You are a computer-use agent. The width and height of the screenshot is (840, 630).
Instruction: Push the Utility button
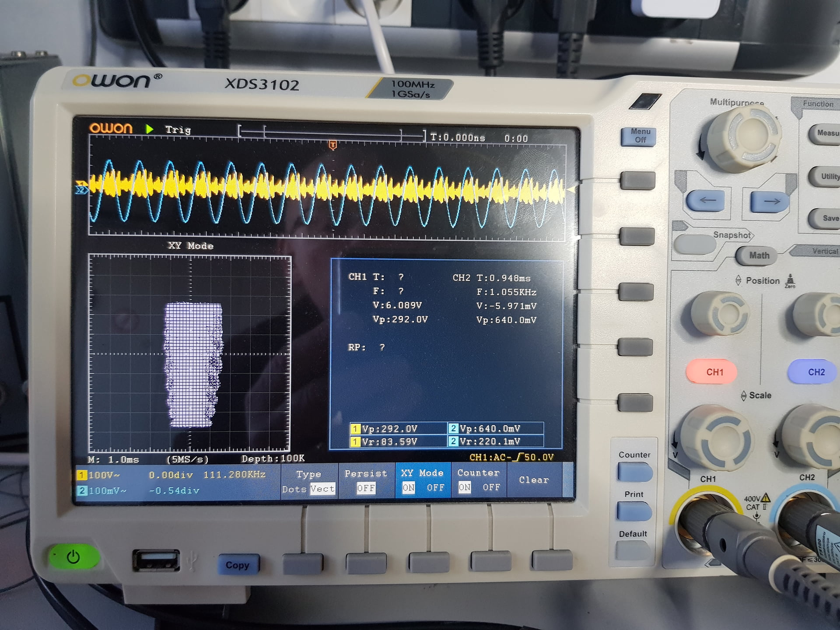point(824,176)
